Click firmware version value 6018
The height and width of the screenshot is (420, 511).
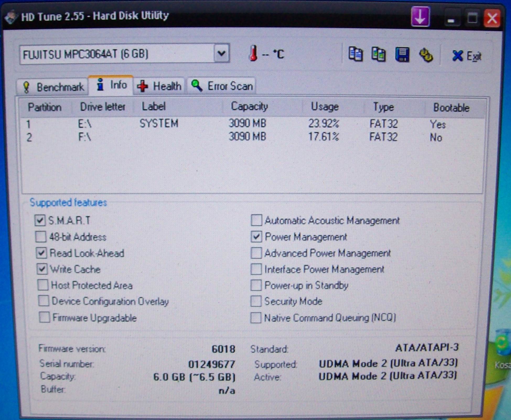[x=223, y=349]
